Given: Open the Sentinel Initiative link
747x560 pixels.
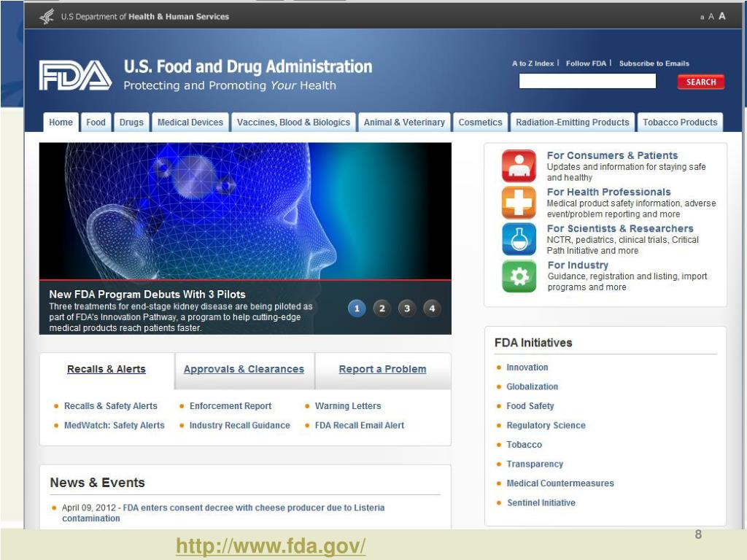Looking at the screenshot, I should click(541, 502).
